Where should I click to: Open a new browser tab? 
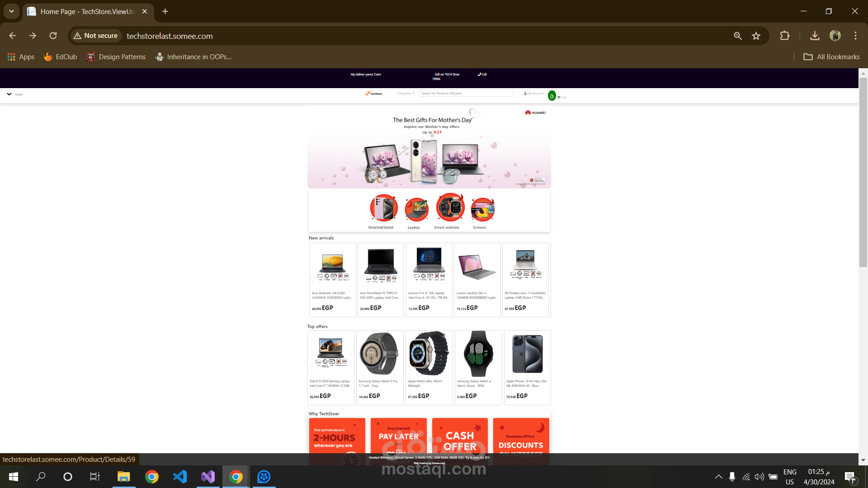pyautogui.click(x=165, y=11)
